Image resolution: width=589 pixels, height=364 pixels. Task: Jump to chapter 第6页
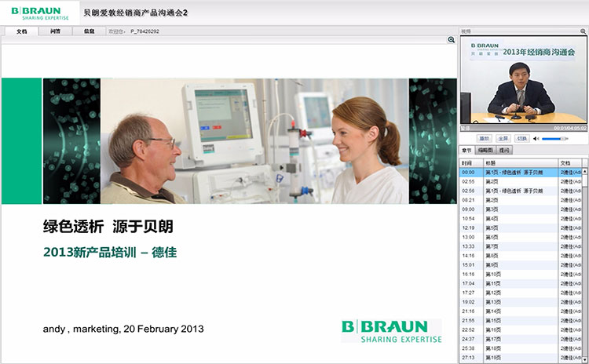pyautogui.click(x=520, y=237)
